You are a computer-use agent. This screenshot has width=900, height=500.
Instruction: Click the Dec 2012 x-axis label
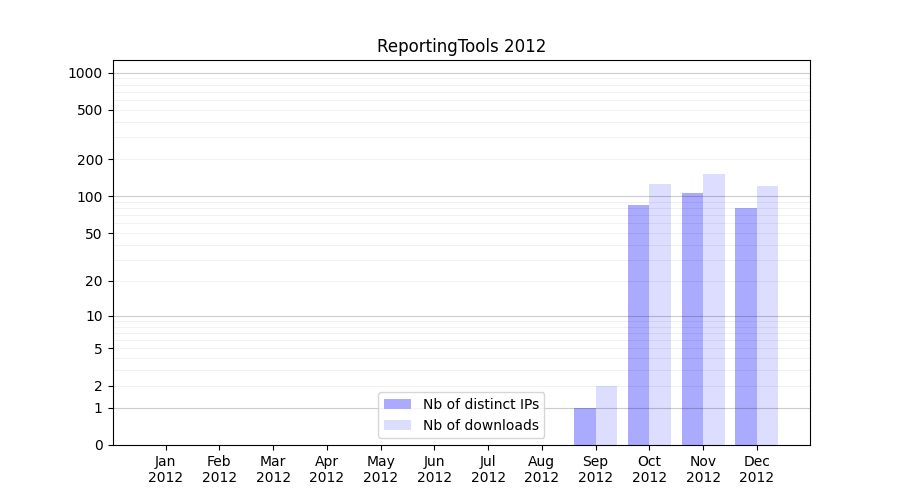(756, 469)
